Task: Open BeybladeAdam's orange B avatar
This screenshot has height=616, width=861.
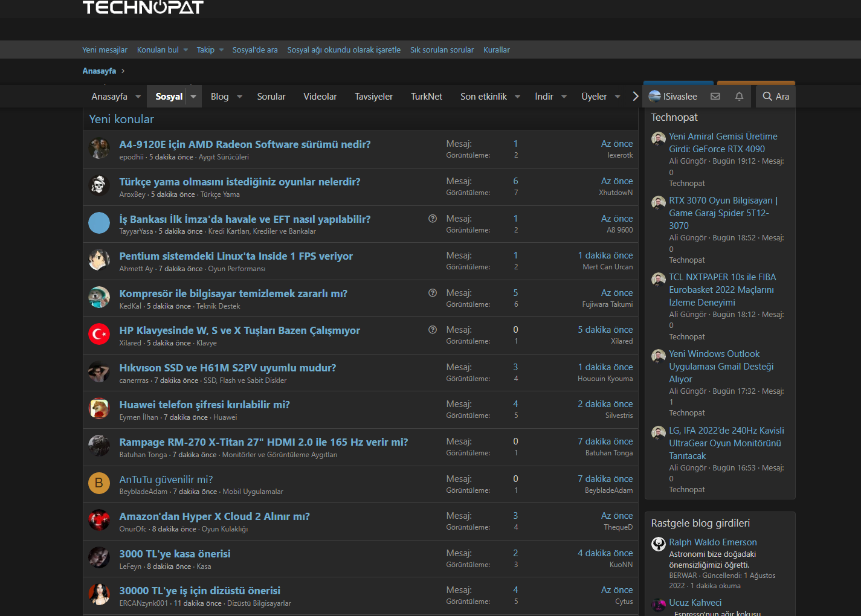Action: [x=99, y=483]
